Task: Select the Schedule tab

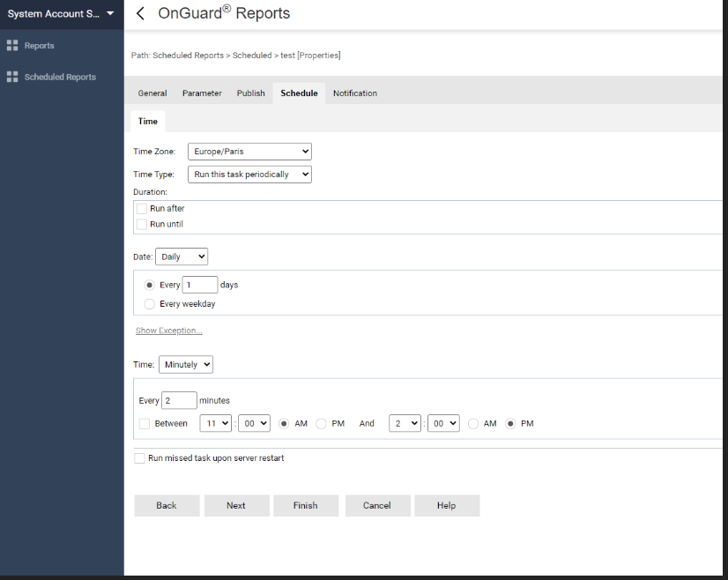Action: [299, 93]
